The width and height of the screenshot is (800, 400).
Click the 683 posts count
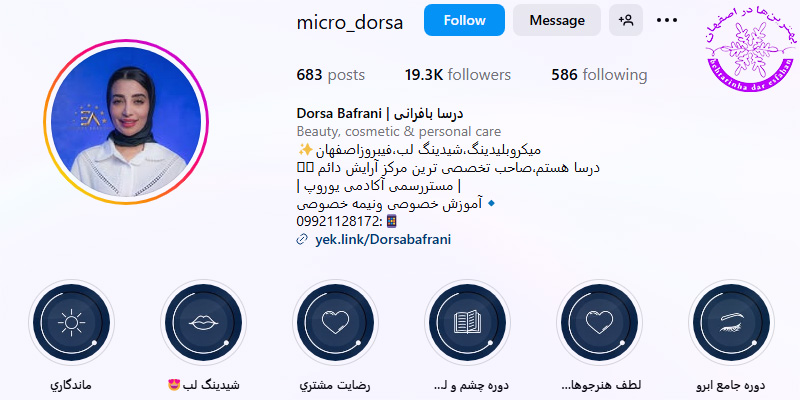pyautogui.click(x=331, y=75)
